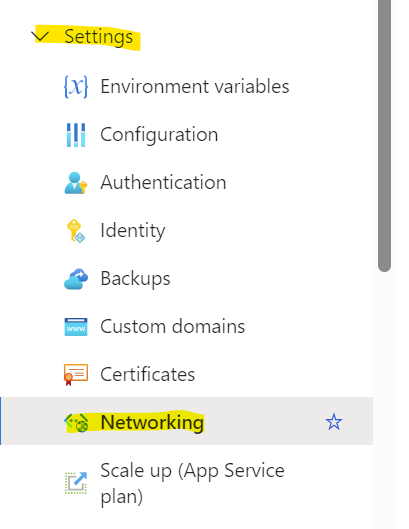Screen dimensions: 409x529
Task: Select Scale up (App Service plan)
Action: (x=187, y=483)
